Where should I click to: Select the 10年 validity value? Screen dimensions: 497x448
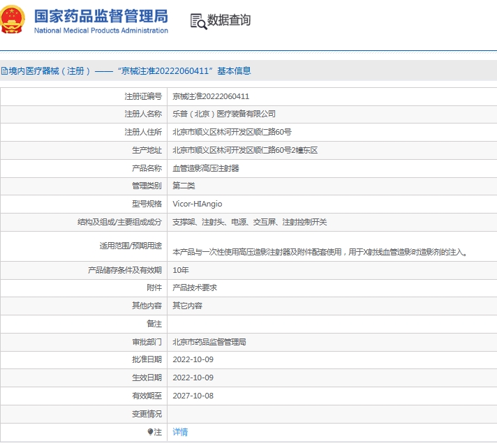click(x=181, y=270)
